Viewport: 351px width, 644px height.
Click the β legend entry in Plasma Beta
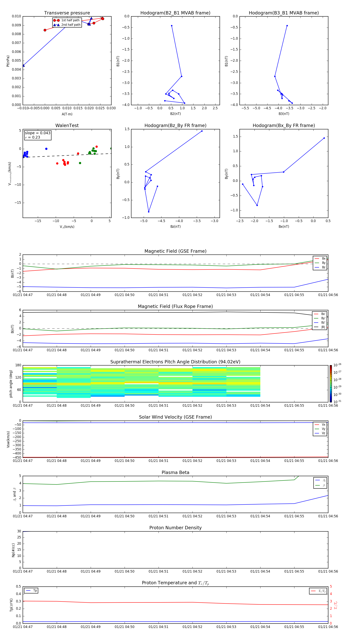coord(320,485)
